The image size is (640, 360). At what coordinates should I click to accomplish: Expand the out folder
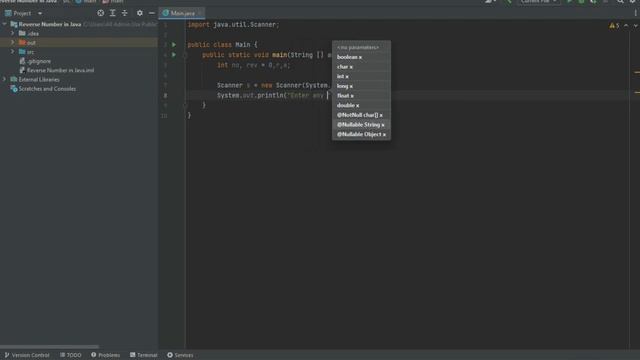13,42
